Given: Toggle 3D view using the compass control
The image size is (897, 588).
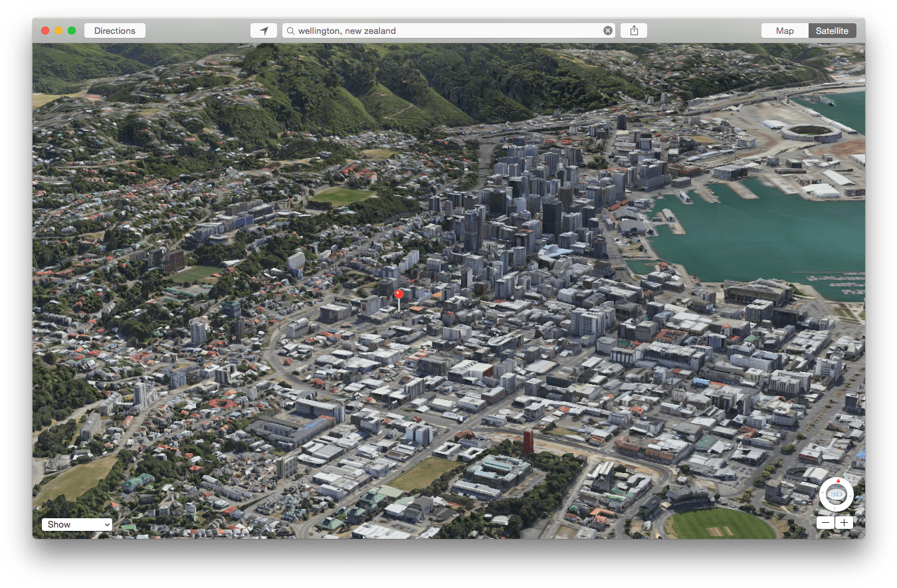Looking at the screenshot, I should (837, 494).
